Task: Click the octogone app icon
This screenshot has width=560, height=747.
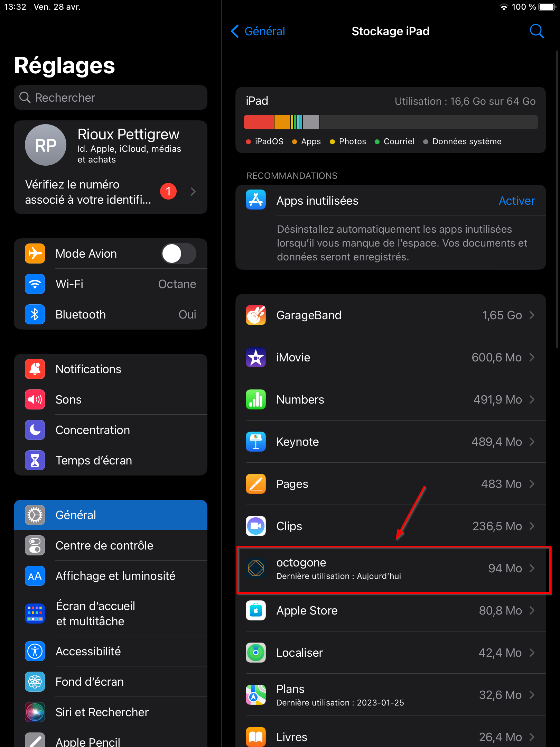Action: [x=256, y=568]
